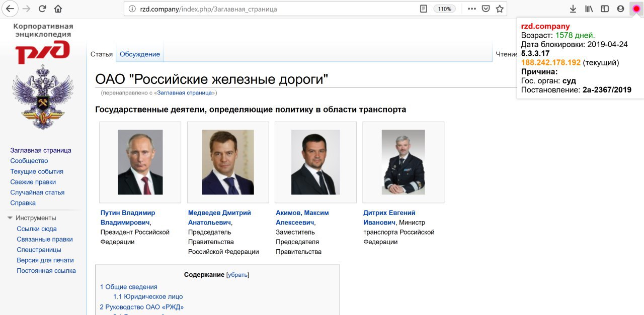Open Ссылки сюда tool link
The width and height of the screenshot is (644, 315).
[37, 229]
